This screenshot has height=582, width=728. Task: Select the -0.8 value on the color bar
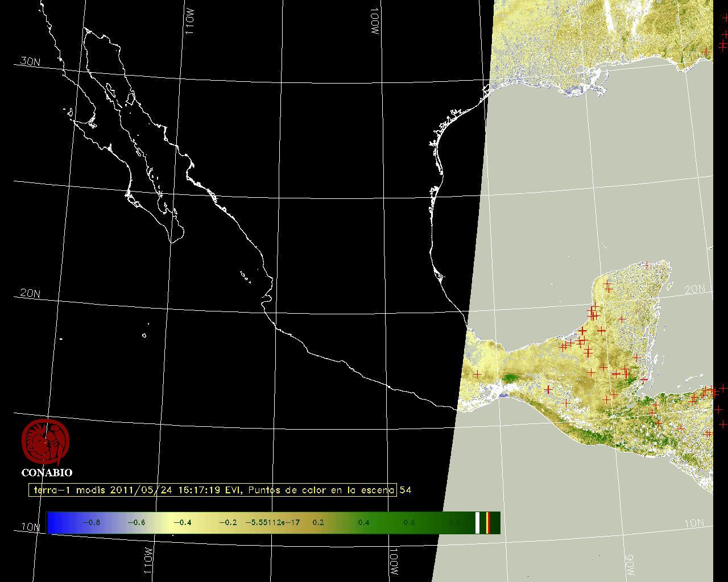[91, 522]
